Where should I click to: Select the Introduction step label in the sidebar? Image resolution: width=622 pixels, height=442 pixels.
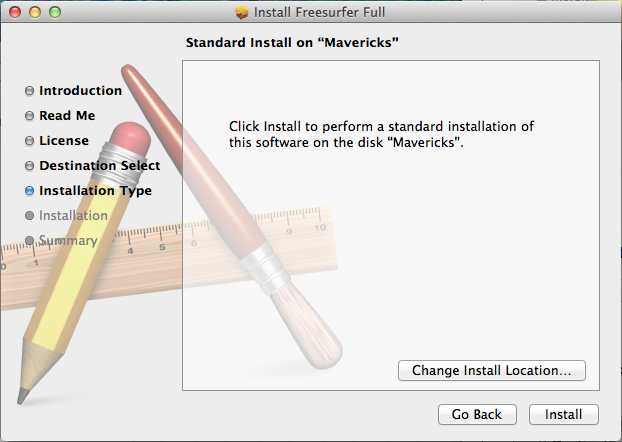[80, 91]
